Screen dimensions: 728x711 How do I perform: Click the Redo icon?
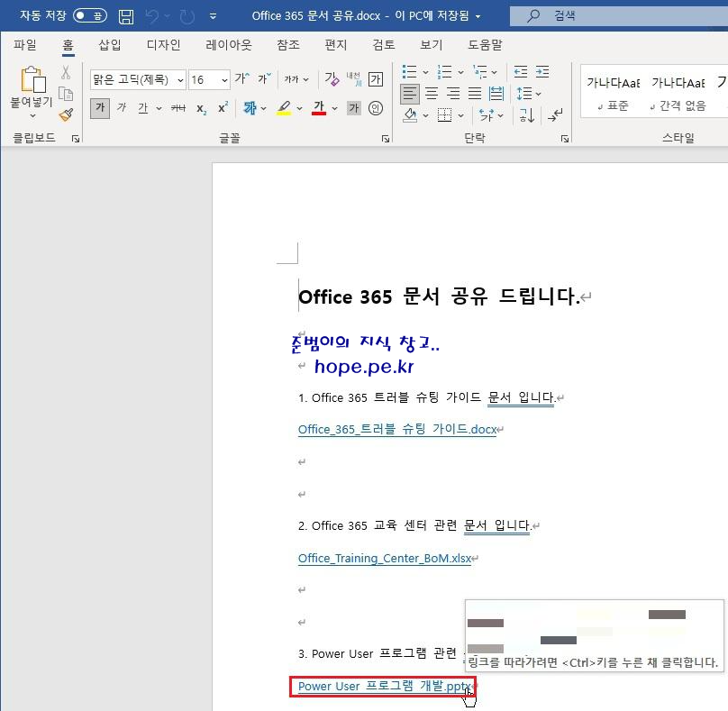[x=187, y=16]
